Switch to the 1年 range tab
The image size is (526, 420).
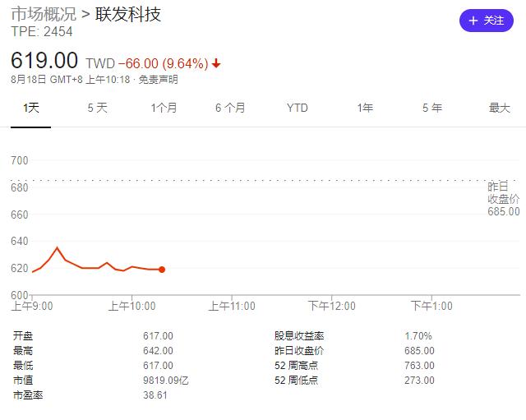pyautogui.click(x=365, y=108)
